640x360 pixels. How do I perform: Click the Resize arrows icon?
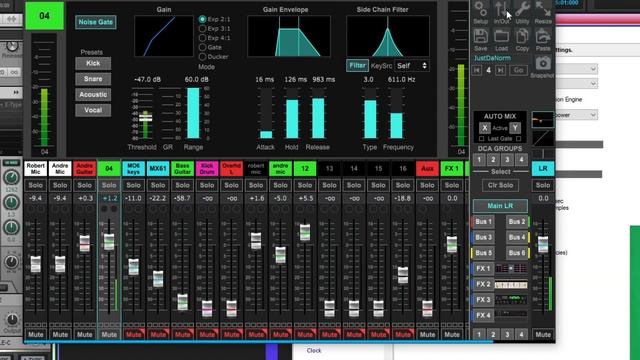543,10
